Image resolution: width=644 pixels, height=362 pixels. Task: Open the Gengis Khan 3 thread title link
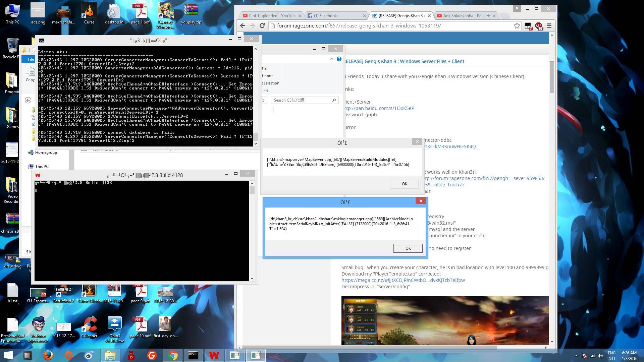coord(405,61)
